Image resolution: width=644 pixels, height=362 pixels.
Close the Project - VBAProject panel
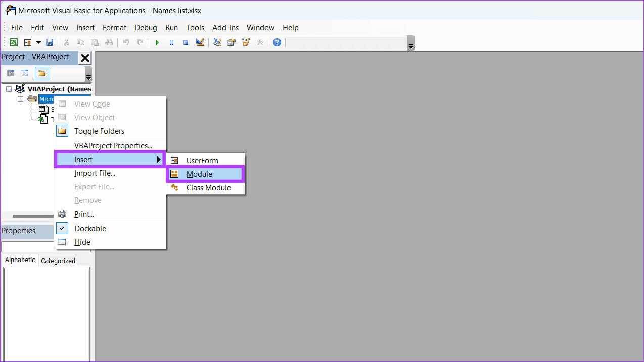point(85,58)
